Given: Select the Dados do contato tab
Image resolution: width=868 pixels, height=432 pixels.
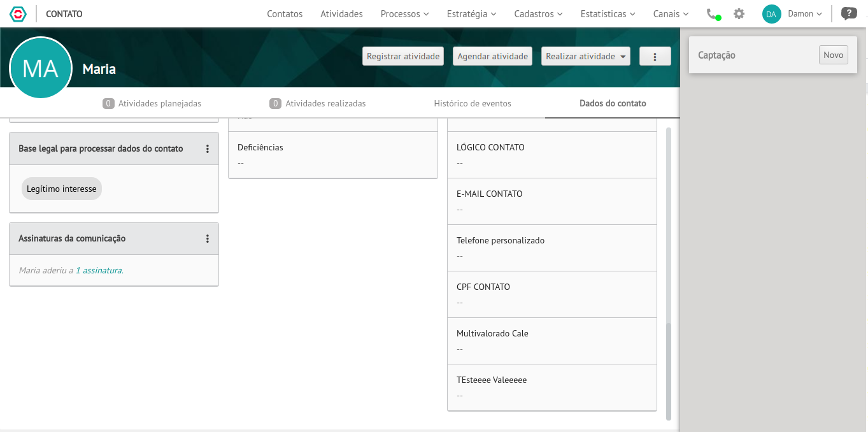Looking at the screenshot, I should point(613,103).
